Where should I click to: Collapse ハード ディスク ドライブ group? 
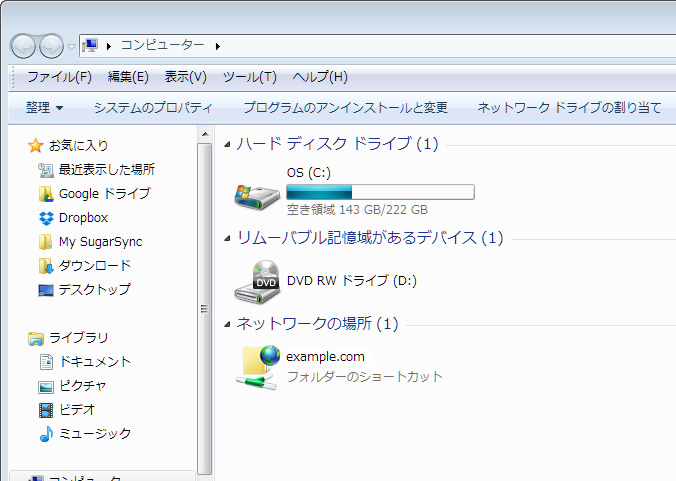click(228, 145)
